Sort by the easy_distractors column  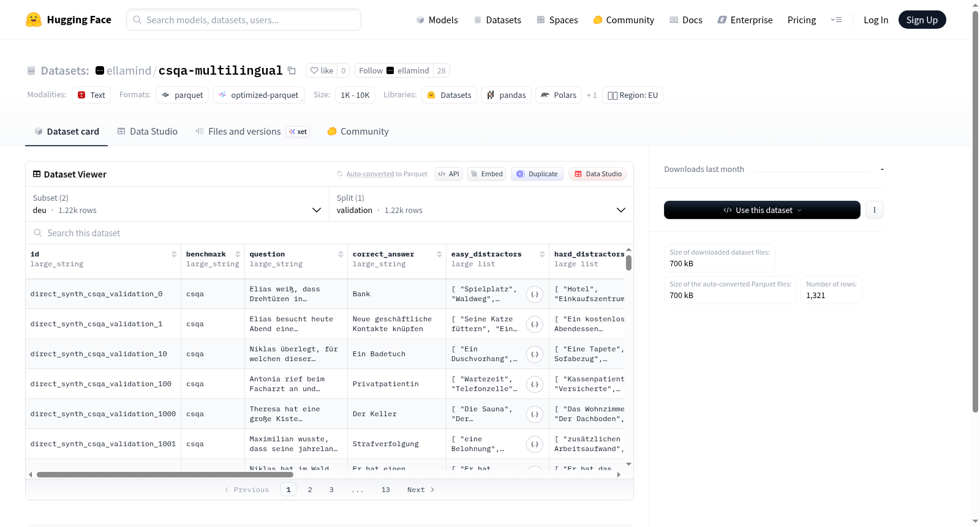click(x=542, y=254)
